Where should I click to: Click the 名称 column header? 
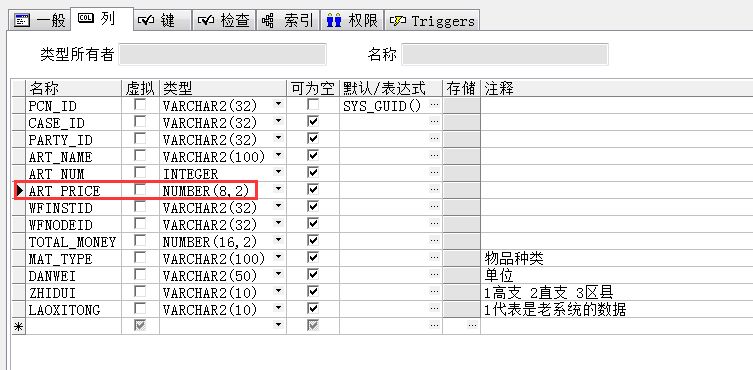pyautogui.click(x=73, y=88)
